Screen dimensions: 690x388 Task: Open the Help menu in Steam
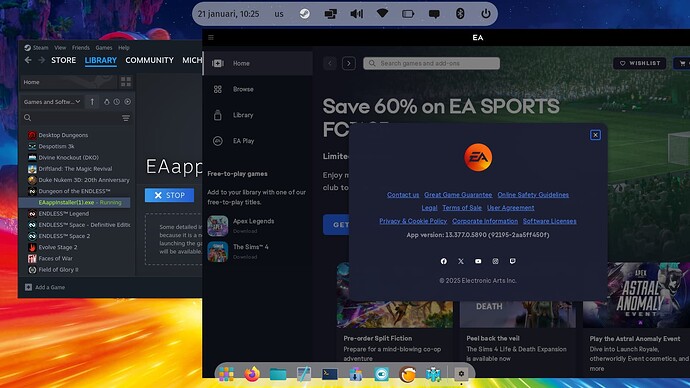124,48
